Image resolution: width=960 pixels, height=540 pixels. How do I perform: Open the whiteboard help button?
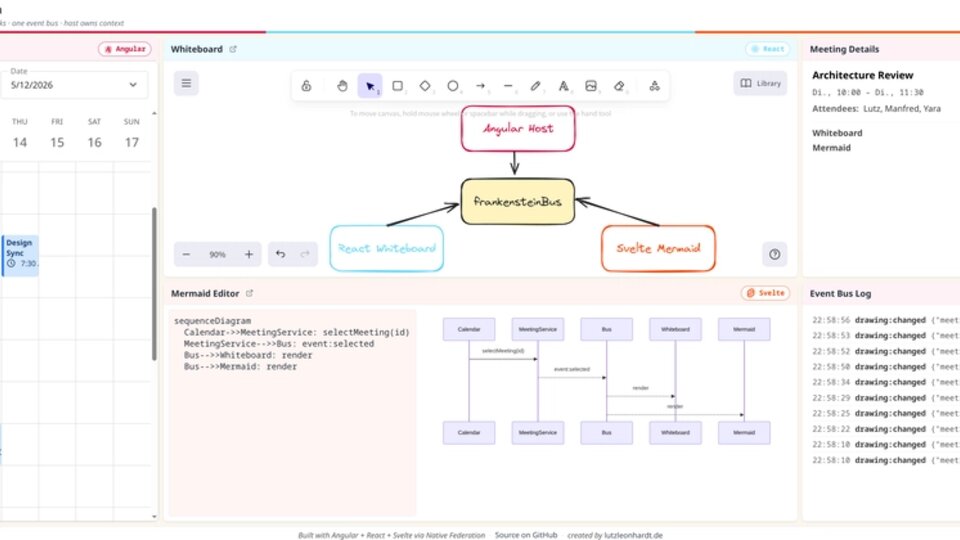tap(774, 254)
